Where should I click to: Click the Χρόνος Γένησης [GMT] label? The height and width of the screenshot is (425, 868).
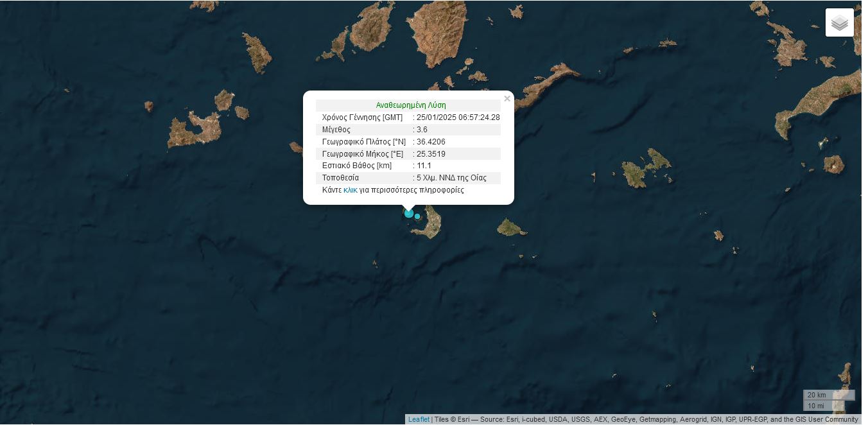(362, 117)
